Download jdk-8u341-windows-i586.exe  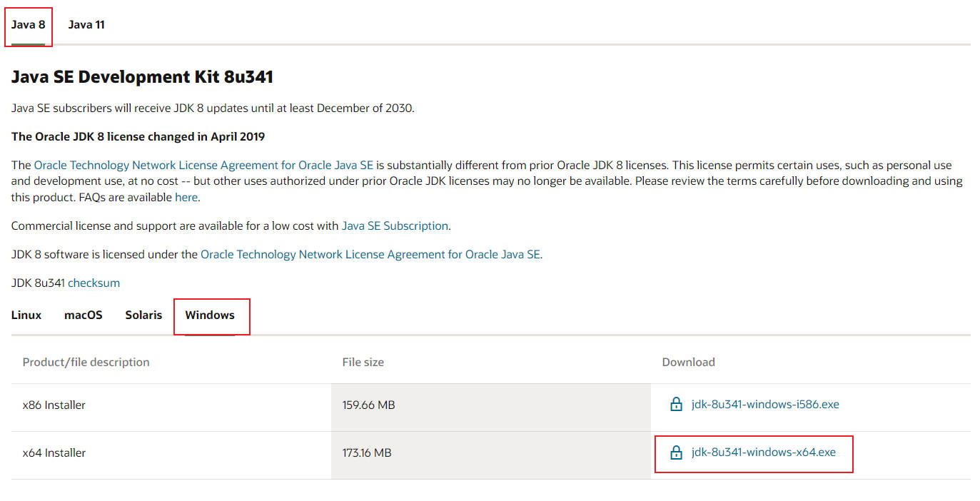(x=765, y=405)
